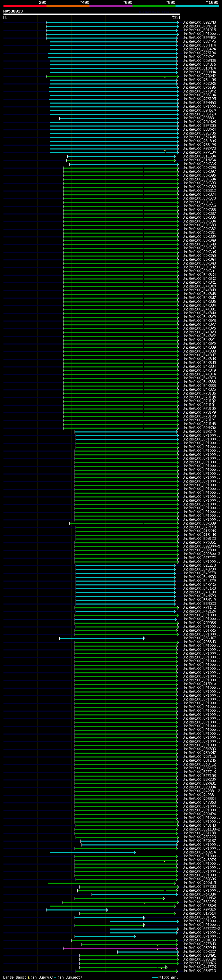Open hit UniRef100_P42124

(x=199, y=612)
